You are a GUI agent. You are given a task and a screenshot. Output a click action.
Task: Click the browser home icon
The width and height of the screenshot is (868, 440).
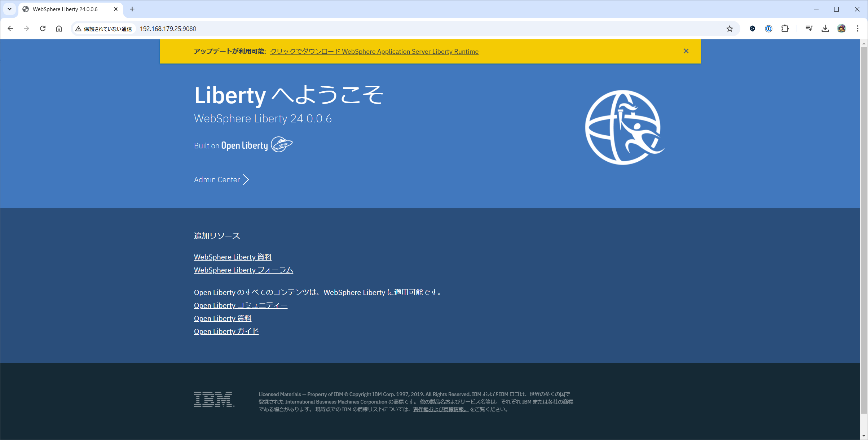click(59, 29)
